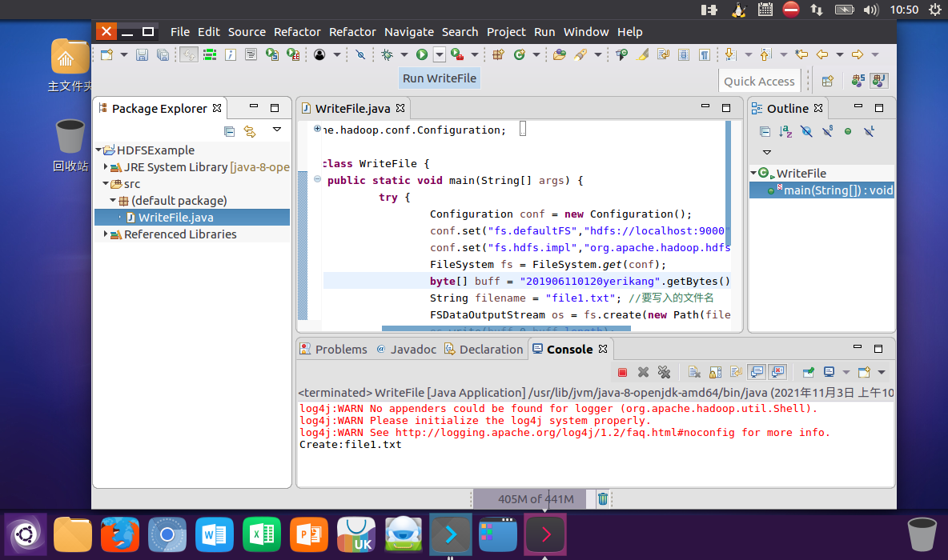Toggle Hide Fields in Outline toolbar
948x560 pixels.
[806, 131]
